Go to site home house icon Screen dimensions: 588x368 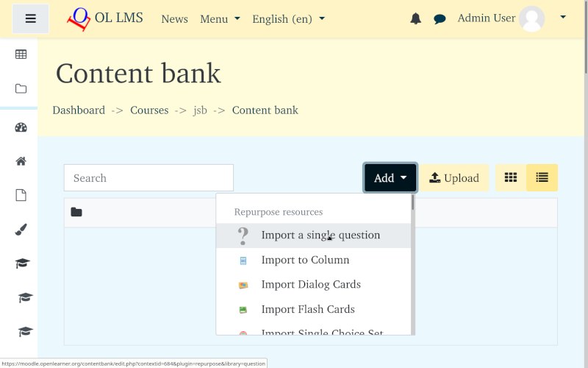coord(21,161)
